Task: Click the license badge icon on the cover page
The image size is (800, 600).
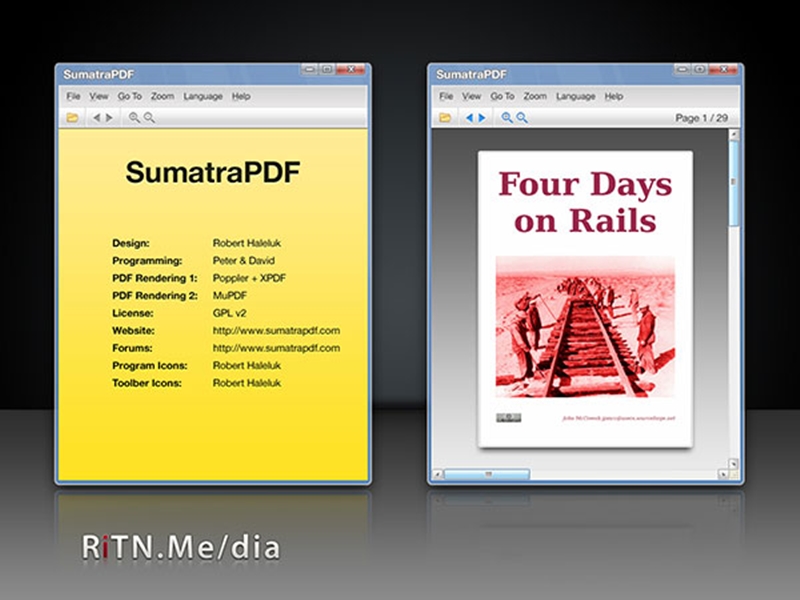Action: pyautogui.click(x=509, y=418)
